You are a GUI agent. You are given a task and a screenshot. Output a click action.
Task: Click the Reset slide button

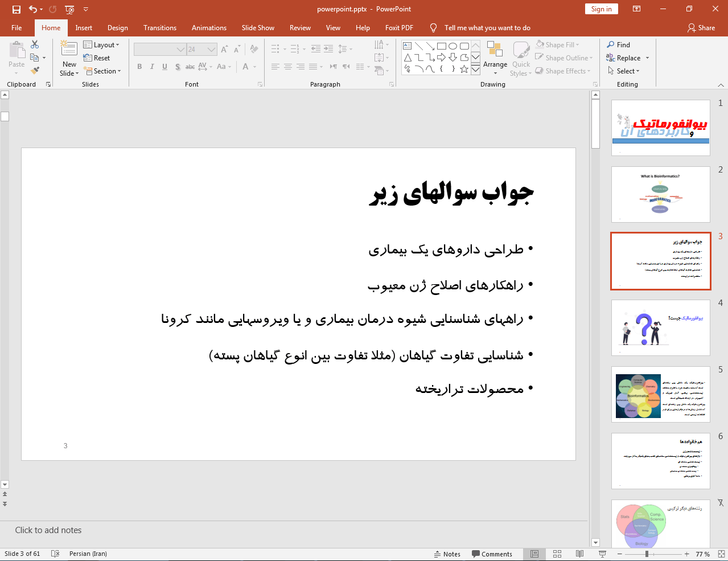[x=97, y=58]
